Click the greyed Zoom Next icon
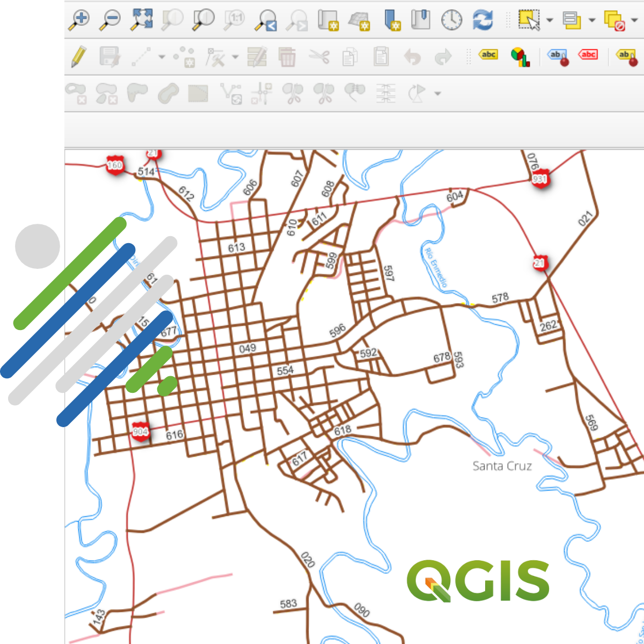 coord(296,20)
